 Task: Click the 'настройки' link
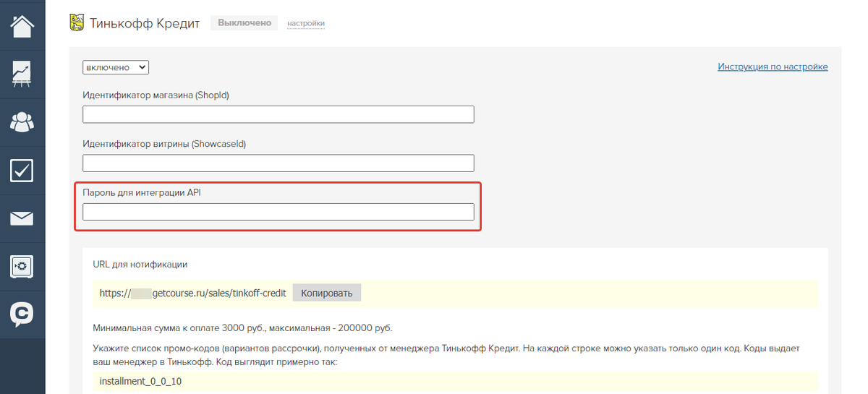(306, 24)
